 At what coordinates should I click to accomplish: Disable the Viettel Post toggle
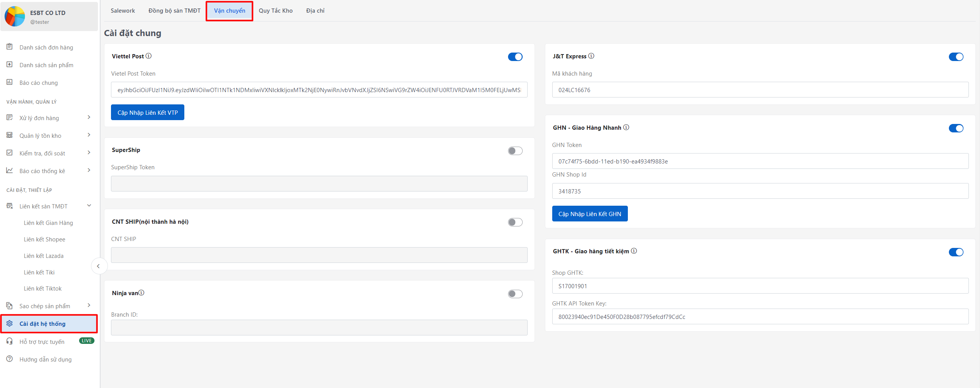click(x=515, y=57)
